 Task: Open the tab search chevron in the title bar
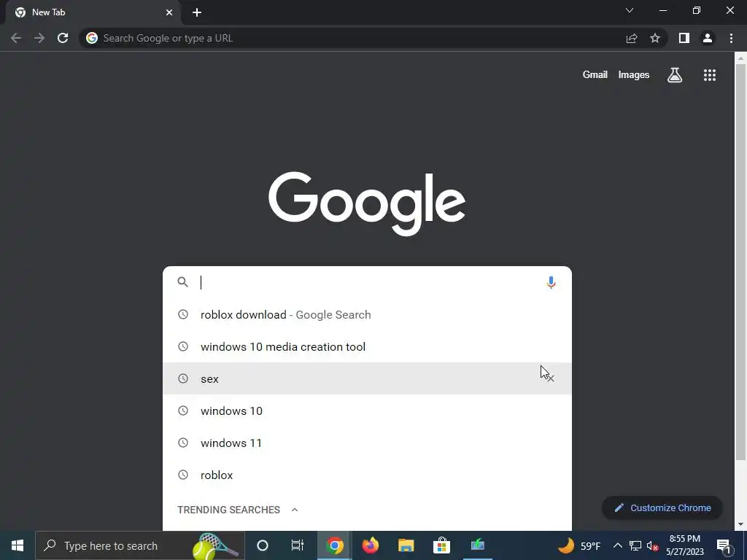(630, 10)
